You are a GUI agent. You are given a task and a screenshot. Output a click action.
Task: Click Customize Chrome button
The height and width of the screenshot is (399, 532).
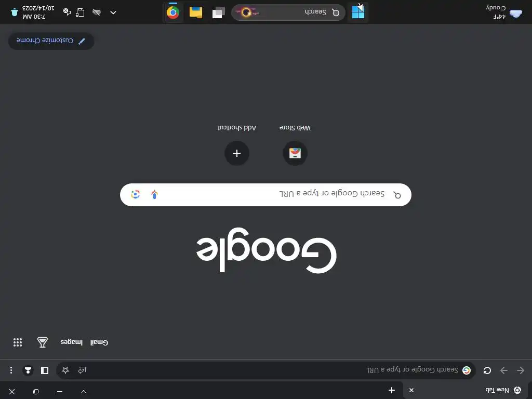pos(51,41)
